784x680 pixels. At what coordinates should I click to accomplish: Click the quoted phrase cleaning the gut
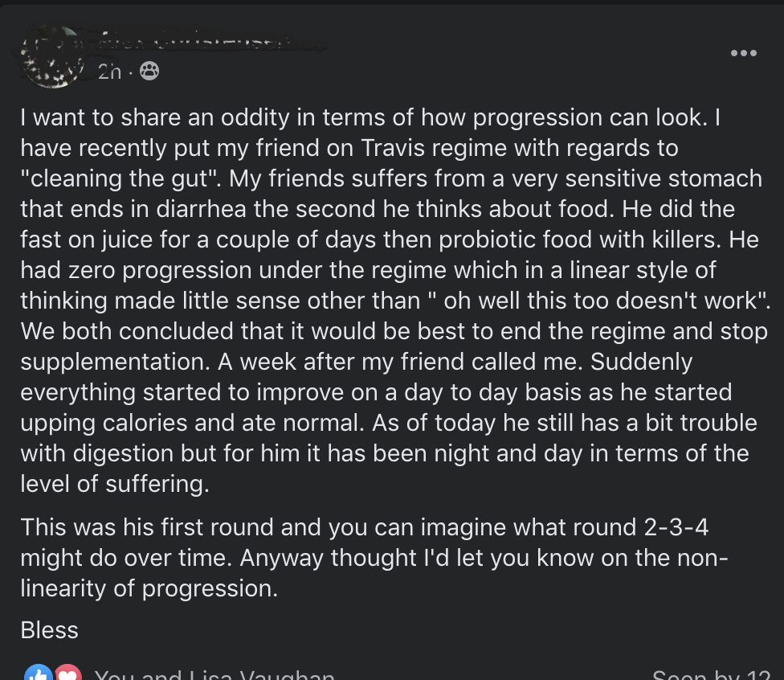tap(120, 178)
